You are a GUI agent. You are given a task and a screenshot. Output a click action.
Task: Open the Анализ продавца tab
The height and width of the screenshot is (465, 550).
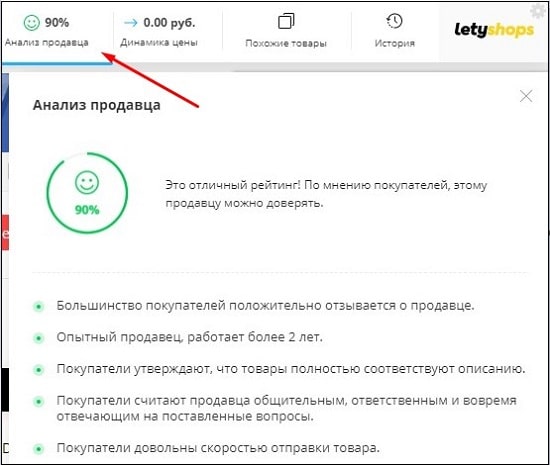tap(57, 33)
